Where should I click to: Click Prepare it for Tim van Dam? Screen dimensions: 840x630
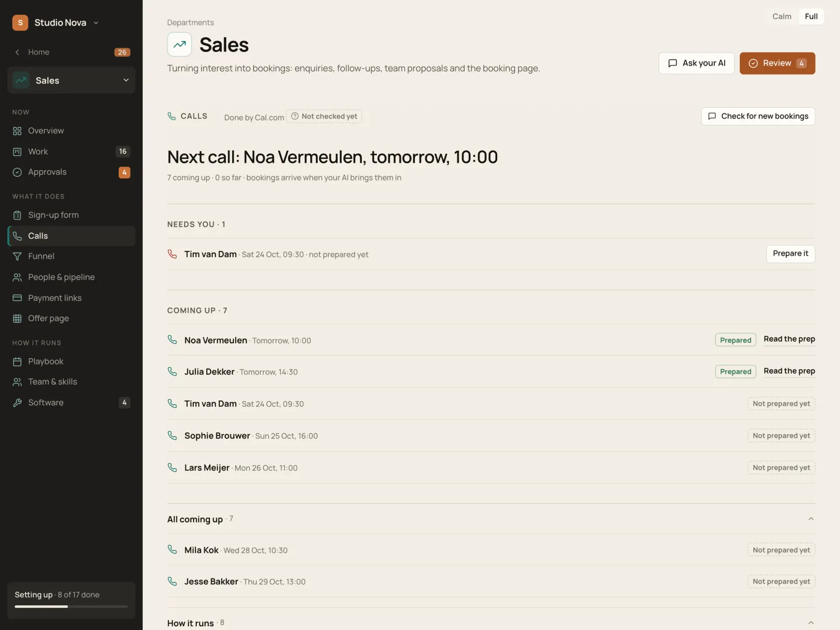coord(791,254)
